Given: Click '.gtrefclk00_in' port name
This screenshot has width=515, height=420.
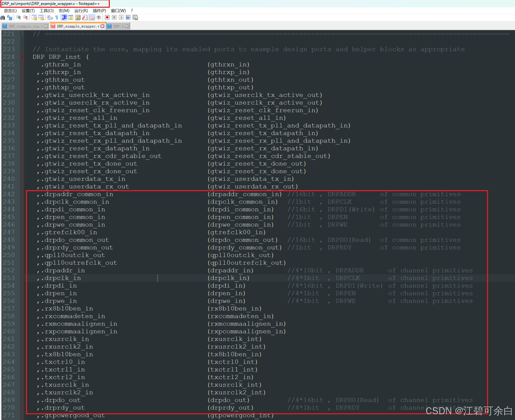Looking at the screenshot, I should click(69, 232).
